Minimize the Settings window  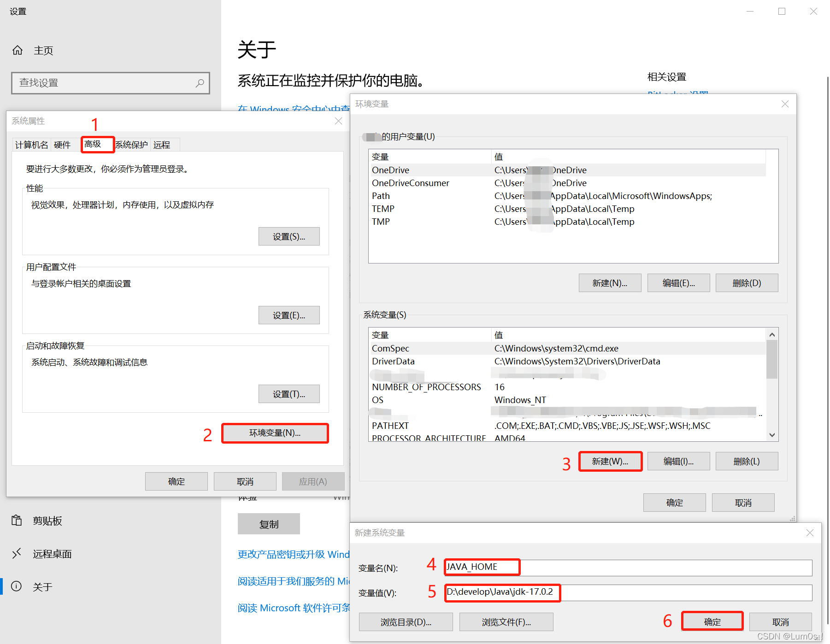coord(750,12)
